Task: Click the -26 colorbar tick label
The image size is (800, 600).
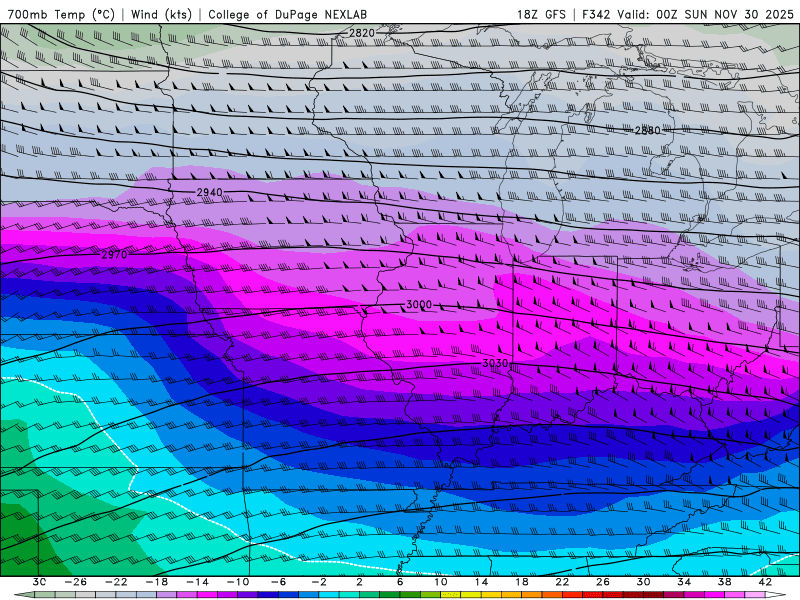Action: [x=76, y=582]
